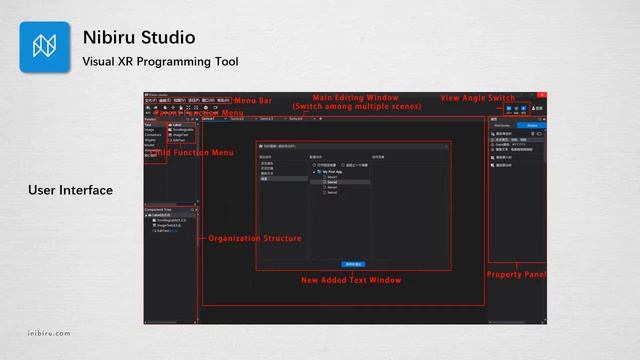Pick the Label component icon in the Palette

coord(170,125)
